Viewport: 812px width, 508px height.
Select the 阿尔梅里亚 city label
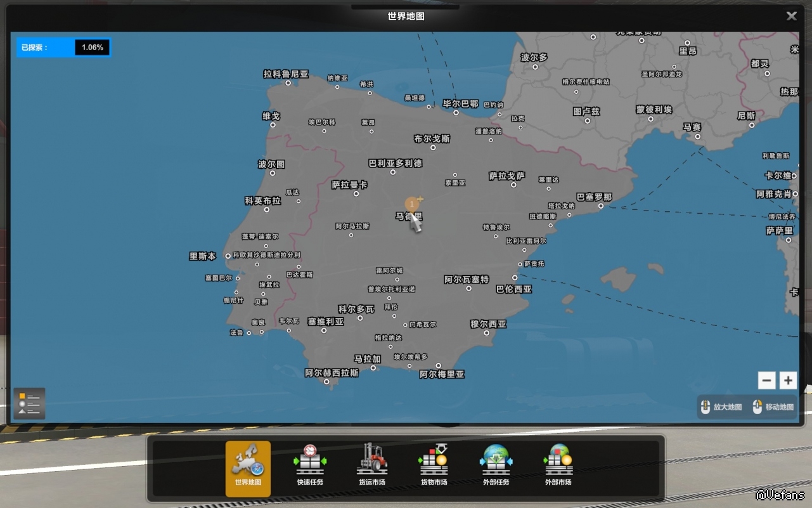[442, 375]
